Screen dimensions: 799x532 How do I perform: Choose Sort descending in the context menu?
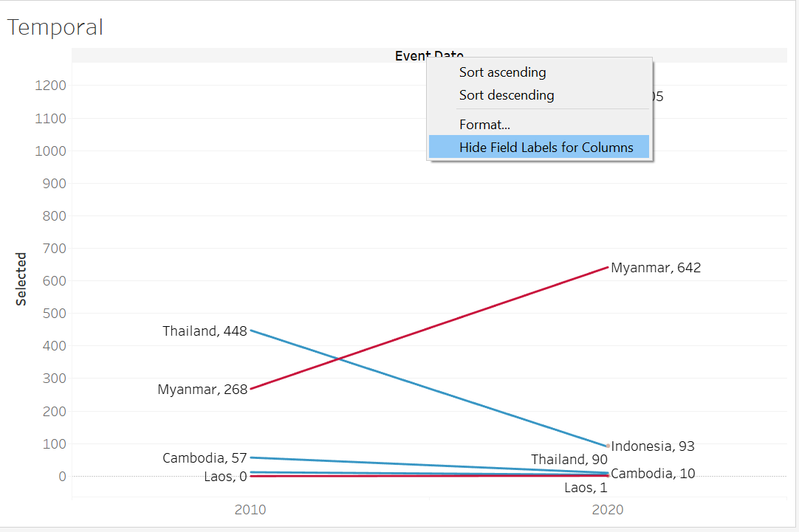point(506,95)
